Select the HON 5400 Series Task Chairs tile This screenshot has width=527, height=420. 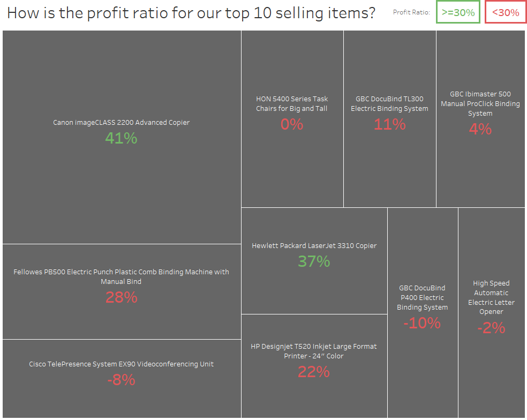292,119
